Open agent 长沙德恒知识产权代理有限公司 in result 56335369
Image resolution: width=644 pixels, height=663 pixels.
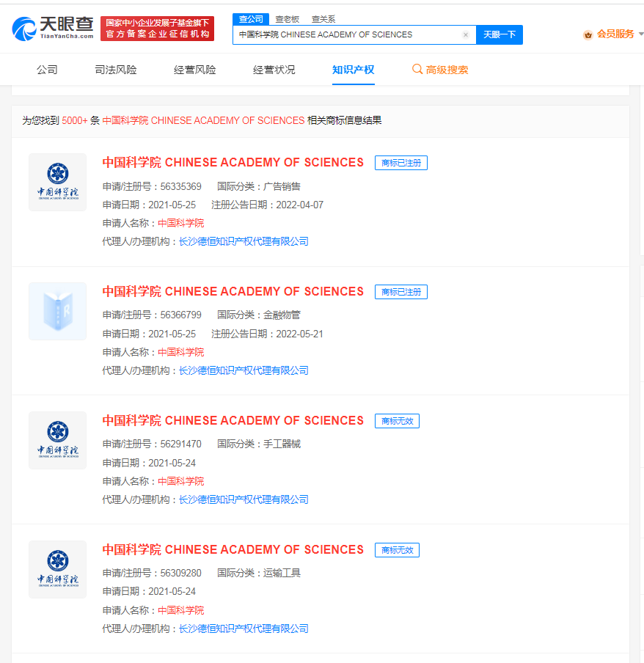point(244,241)
